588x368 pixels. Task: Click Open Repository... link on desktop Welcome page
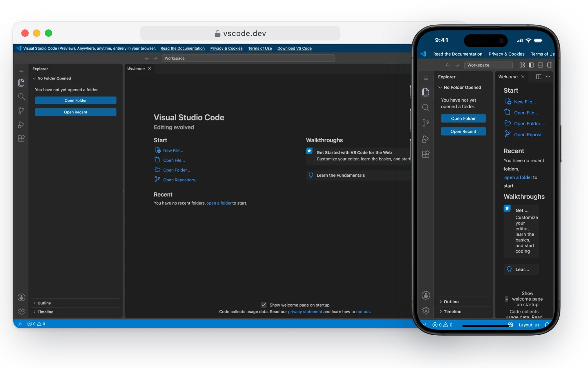click(181, 180)
